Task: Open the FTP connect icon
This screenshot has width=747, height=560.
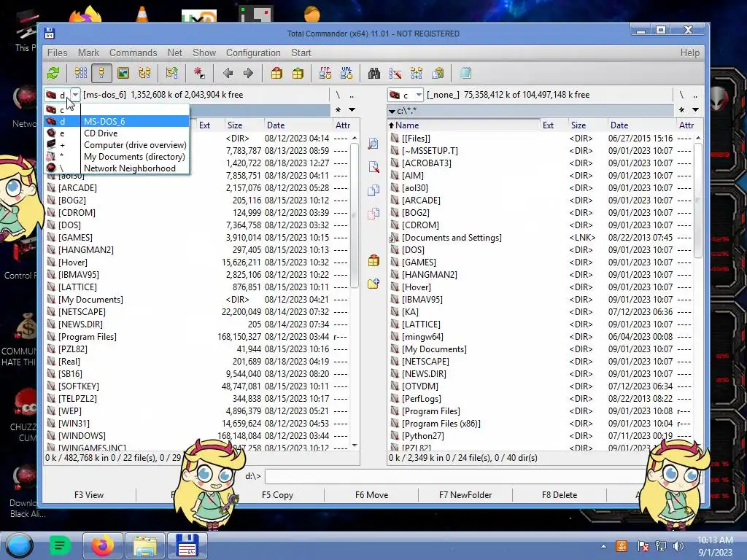Action: pos(325,74)
